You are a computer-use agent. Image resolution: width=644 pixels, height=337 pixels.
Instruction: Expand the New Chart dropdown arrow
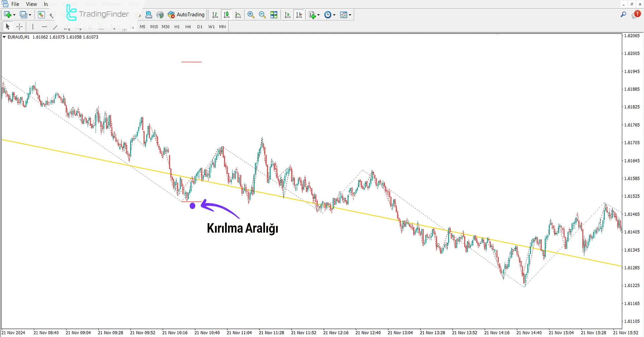click(14, 15)
